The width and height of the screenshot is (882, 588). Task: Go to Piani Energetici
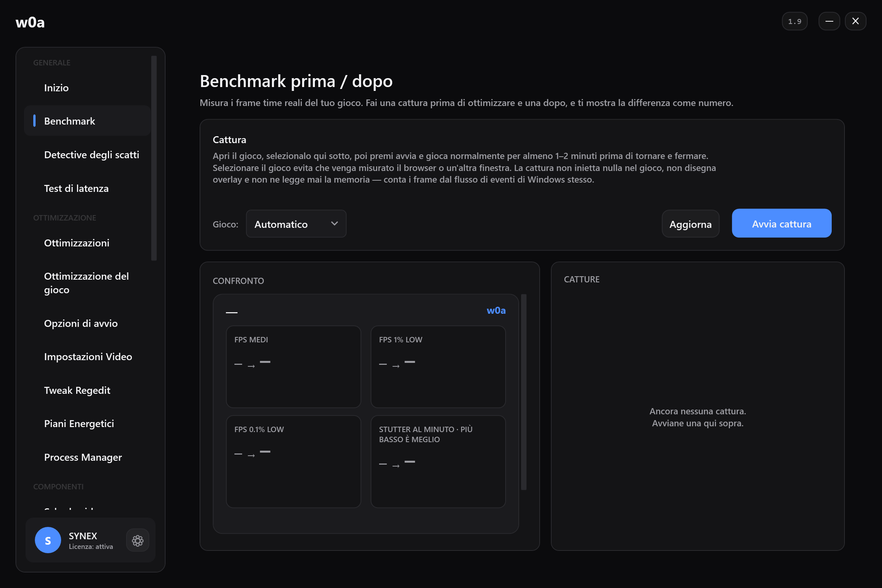tap(87, 424)
